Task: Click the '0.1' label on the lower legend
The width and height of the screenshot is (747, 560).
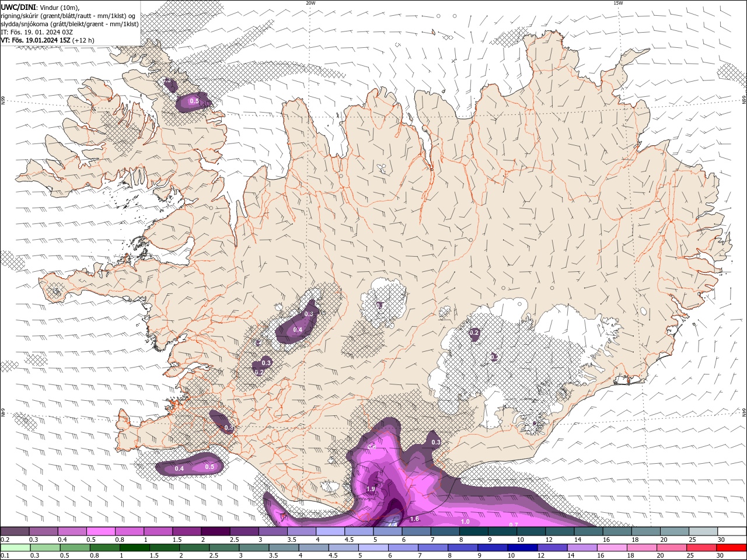Action: [x=5, y=556]
